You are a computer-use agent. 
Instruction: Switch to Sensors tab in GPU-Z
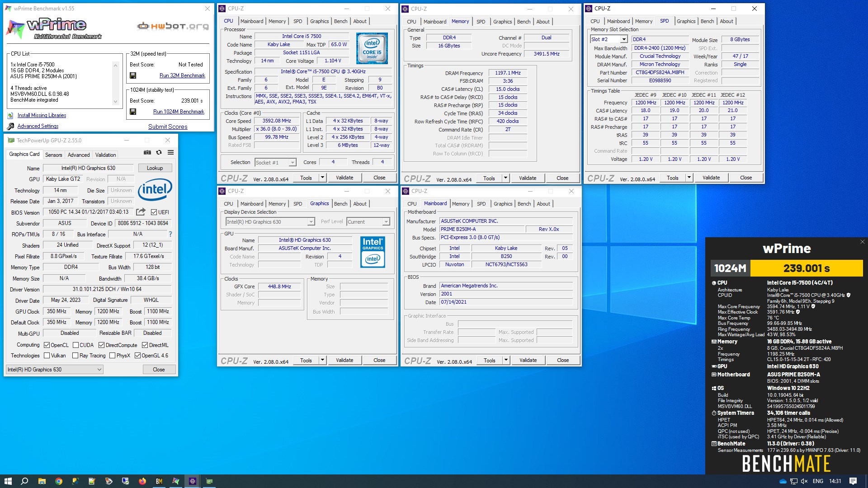point(54,155)
